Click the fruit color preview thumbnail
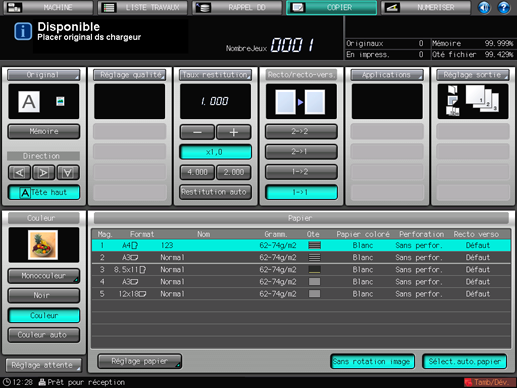Image resolution: width=517 pixels, height=388 pixels. pos(43,245)
